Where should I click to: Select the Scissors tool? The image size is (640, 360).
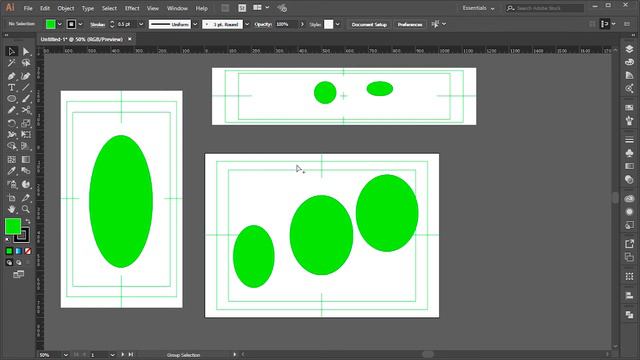pyautogui.click(x=26, y=110)
